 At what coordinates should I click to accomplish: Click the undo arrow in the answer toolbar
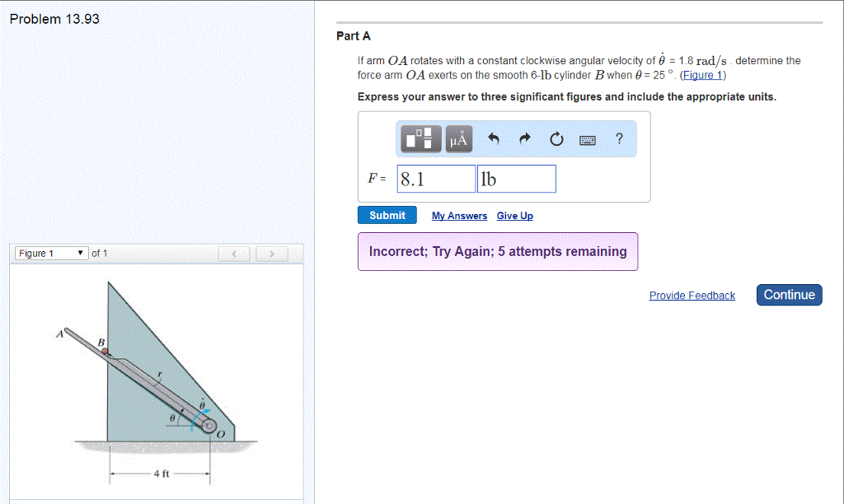click(x=493, y=138)
